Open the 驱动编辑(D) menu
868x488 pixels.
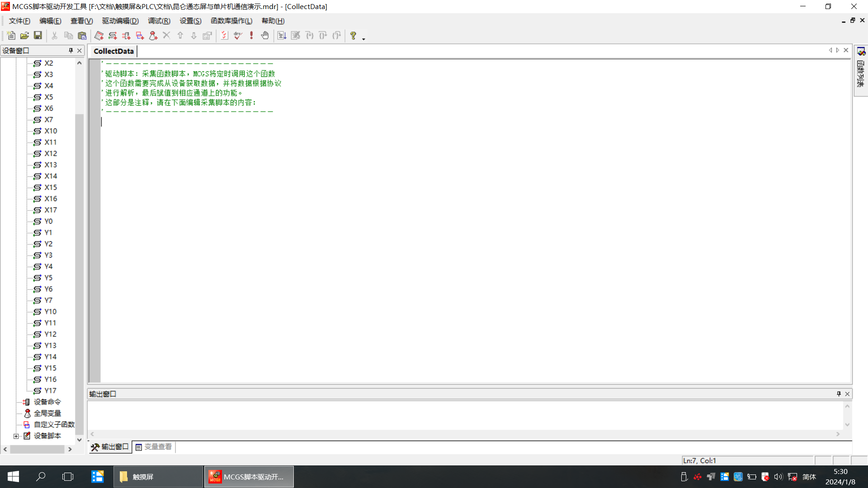click(x=120, y=21)
